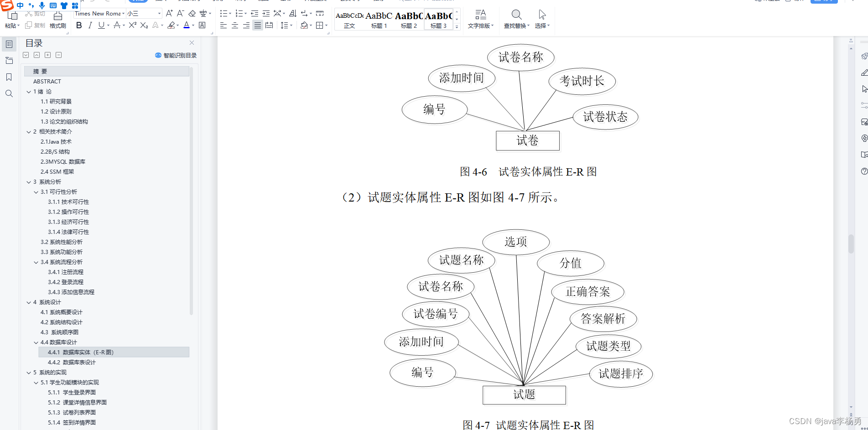Click the Paste (粘贴) icon
Screen dimensions: 868x430
[12, 16]
